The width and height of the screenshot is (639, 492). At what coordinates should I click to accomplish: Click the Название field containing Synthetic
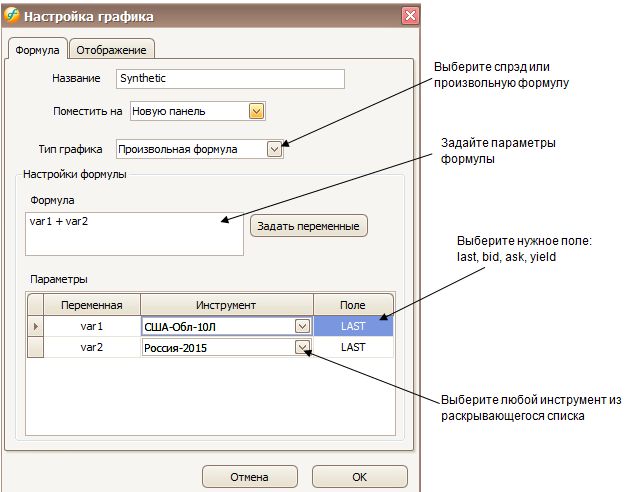pyautogui.click(x=229, y=79)
